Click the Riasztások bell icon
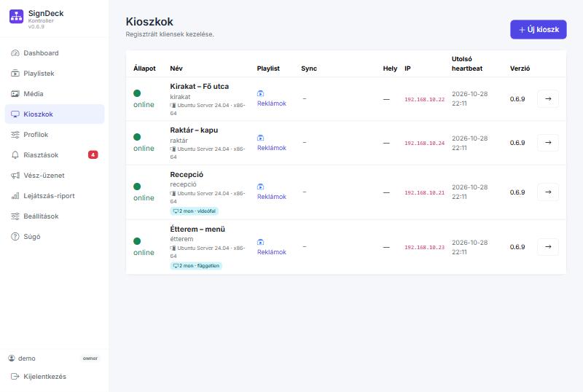This screenshot has width=583, height=392. pos(15,155)
